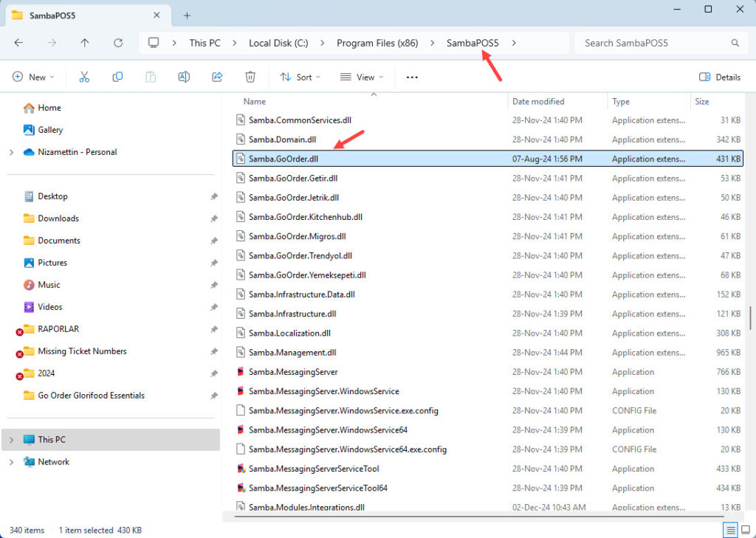
Task: Click chevron after SambaPOS5 in address bar
Action: coord(514,43)
